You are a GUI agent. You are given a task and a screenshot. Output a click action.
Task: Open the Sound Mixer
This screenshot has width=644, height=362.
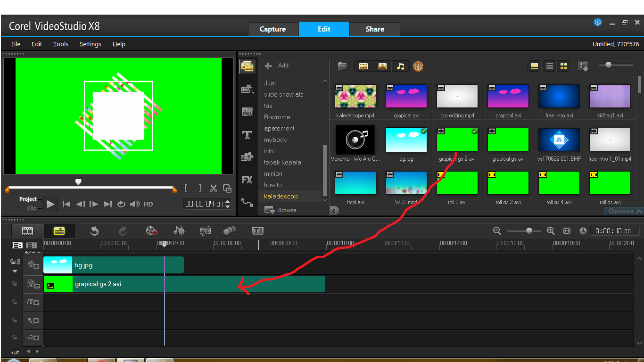click(x=179, y=231)
